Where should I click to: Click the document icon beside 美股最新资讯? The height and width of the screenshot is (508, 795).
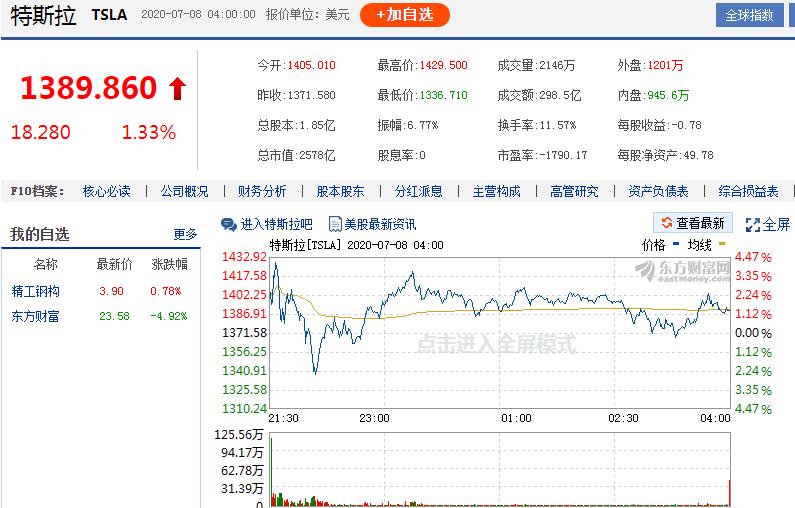pos(335,224)
